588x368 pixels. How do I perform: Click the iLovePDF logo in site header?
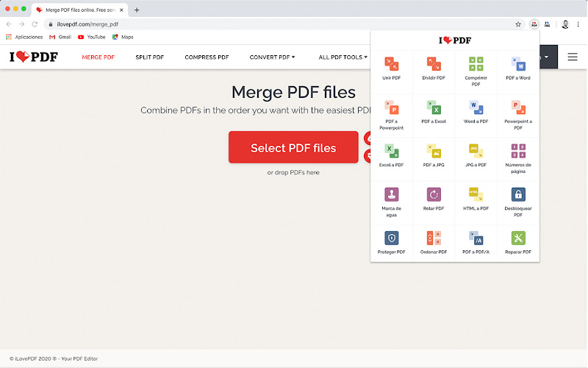point(34,57)
